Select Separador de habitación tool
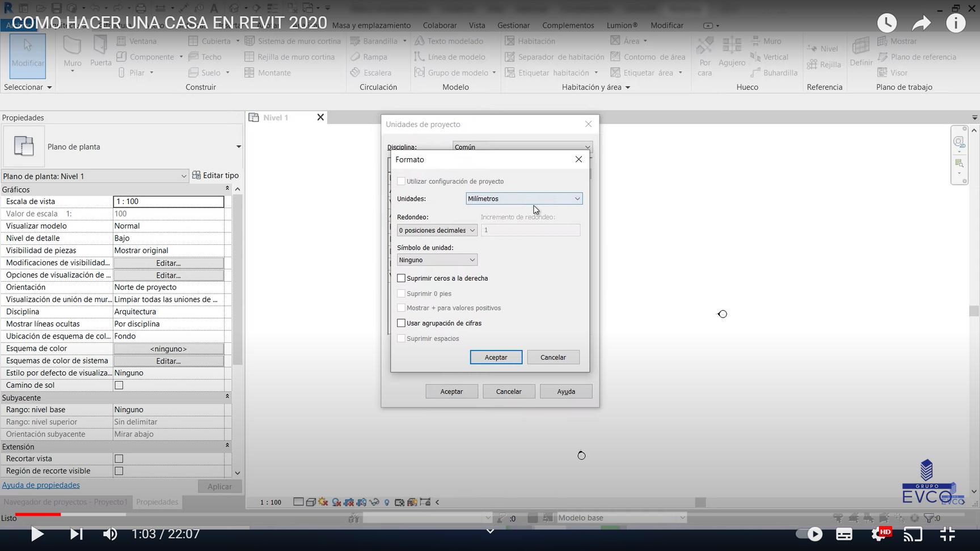980x551 pixels. 554,57
